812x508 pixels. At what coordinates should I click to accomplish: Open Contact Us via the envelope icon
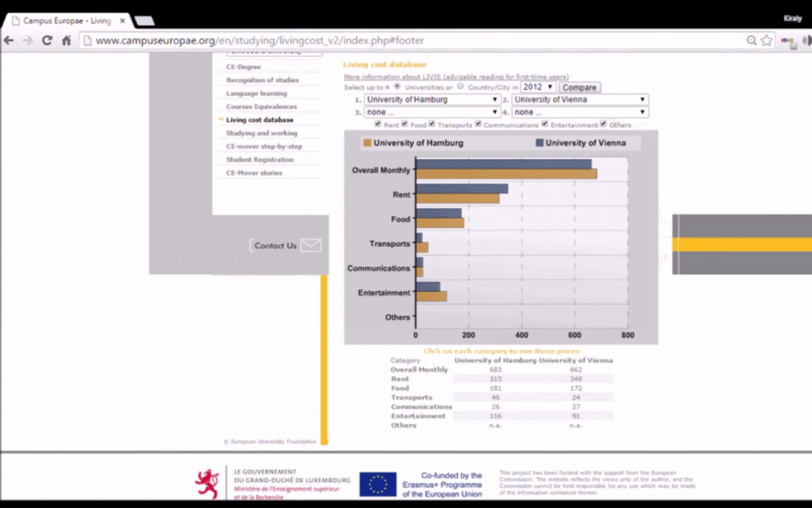(x=310, y=246)
